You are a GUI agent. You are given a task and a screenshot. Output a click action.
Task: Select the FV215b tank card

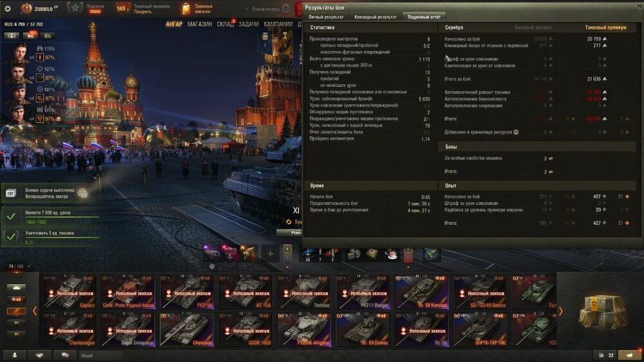pyautogui.click(x=187, y=292)
